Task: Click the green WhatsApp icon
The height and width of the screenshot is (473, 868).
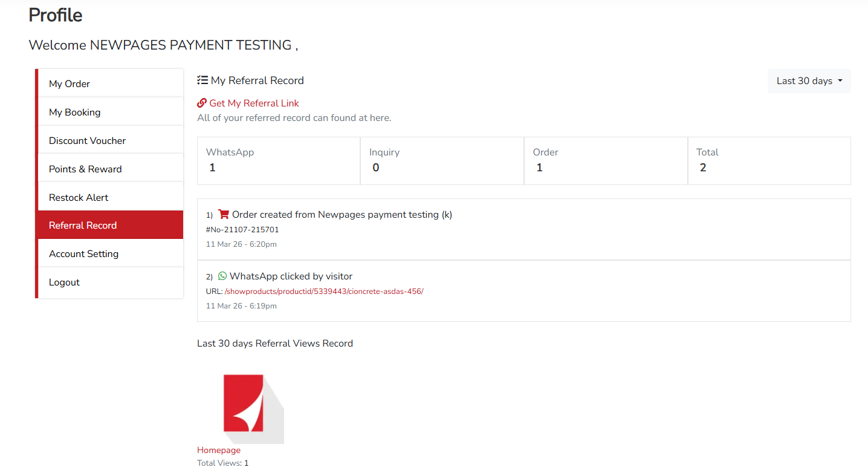Action: [x=222, y=276]
